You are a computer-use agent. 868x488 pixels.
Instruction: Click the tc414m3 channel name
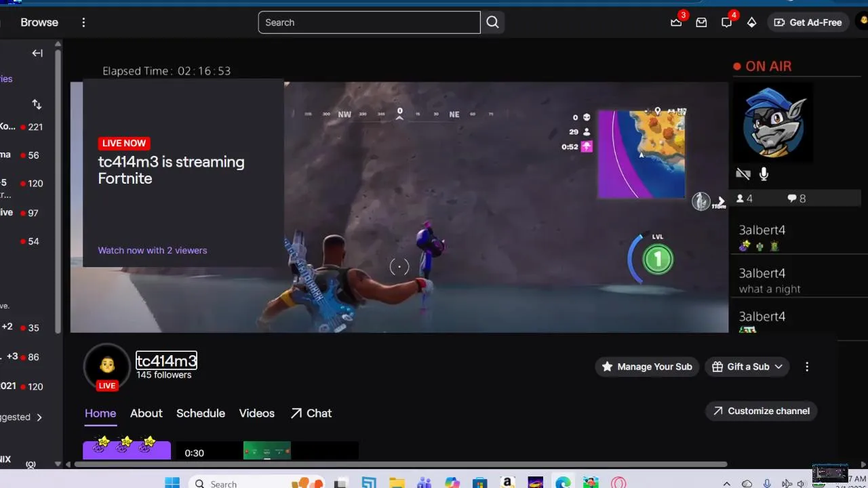pyautogui.click(x=166, y=361)
